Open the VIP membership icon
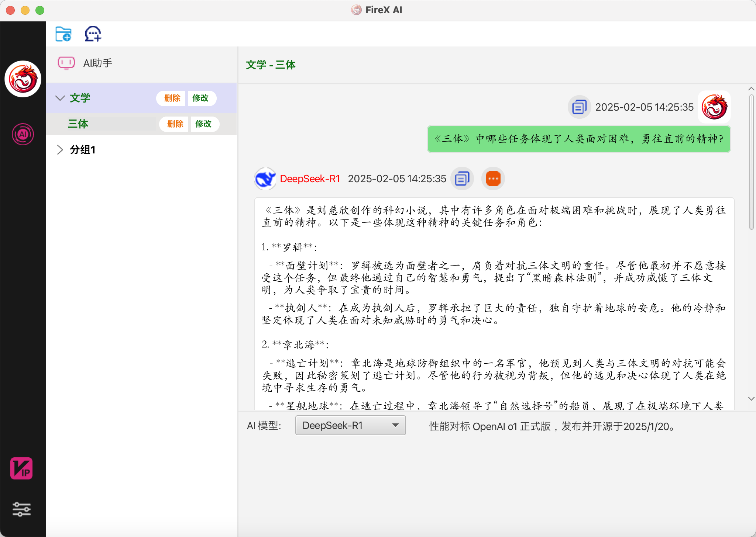 (21, 468)
